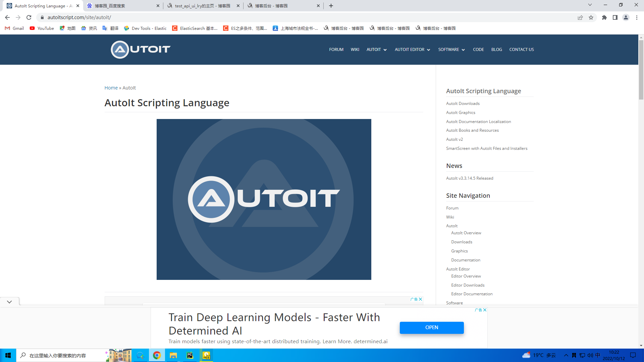Expand the AUTOIT EDITOR nav dropdown

click(x=412, y=50)
